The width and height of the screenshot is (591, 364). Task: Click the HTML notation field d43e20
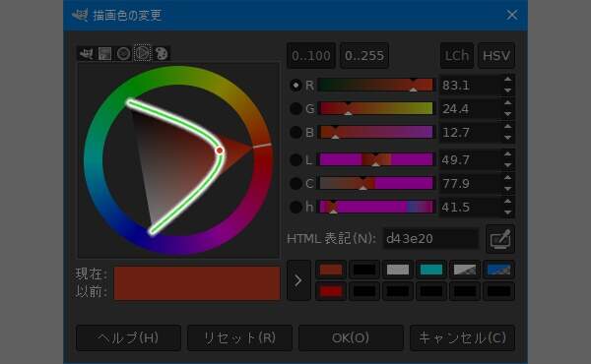(x=430, y=239)
